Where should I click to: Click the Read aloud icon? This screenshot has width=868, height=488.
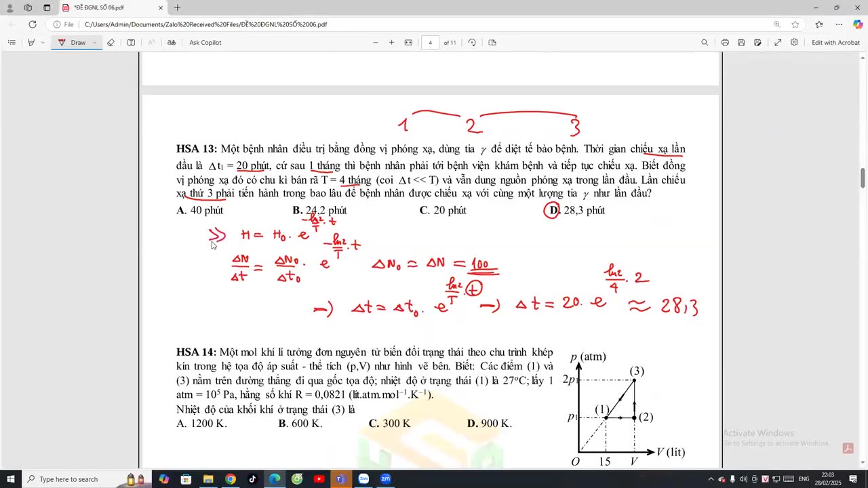[151, 42]
